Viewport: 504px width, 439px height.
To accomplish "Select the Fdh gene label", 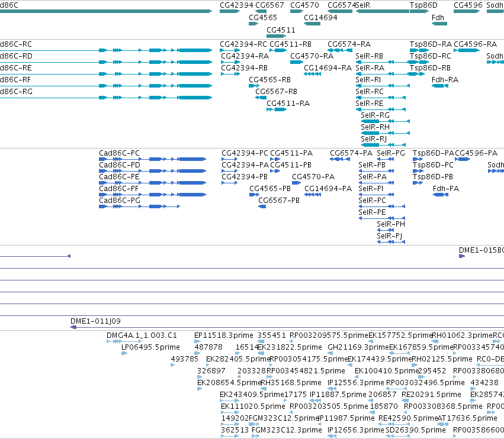I will 438,18.
